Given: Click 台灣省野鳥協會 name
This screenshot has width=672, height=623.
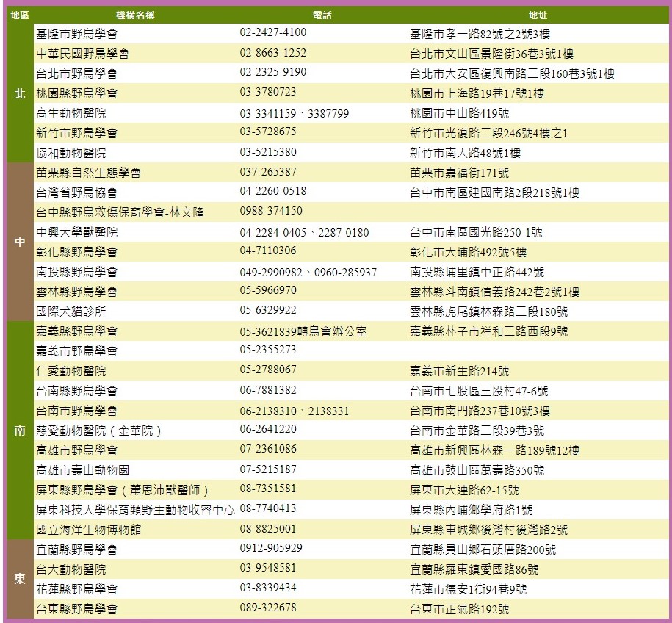Looking at the screenshot, I should 76,192.
